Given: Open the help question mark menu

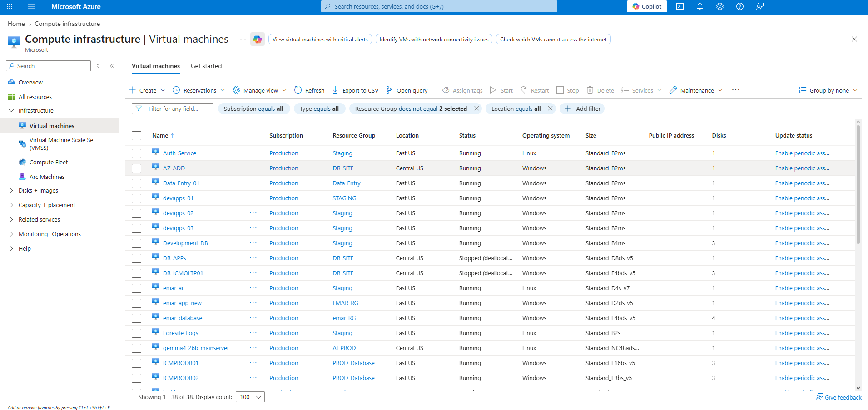Looking at the screenshot, I should [x=740, y=6].
